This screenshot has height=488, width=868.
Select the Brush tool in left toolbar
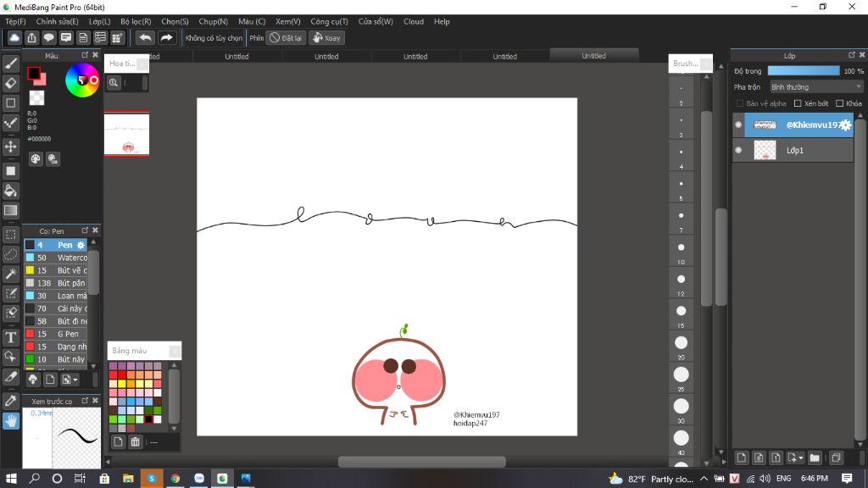[10, 64]
